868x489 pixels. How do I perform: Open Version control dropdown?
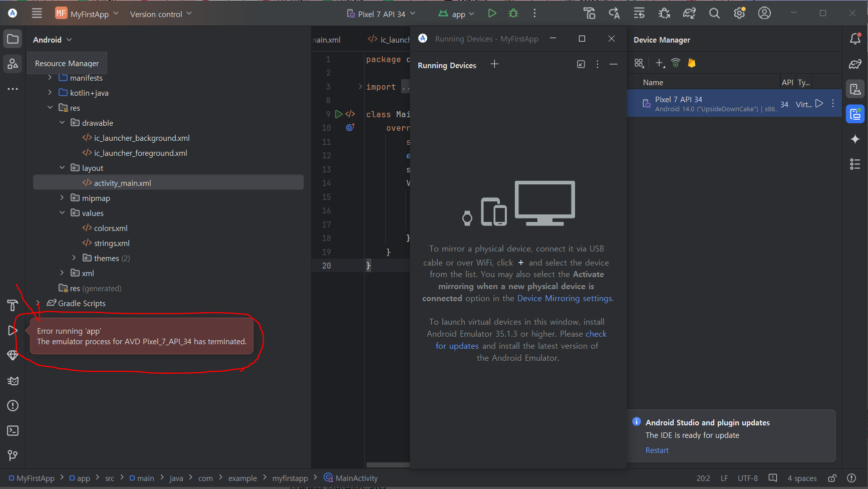point(161,14)
